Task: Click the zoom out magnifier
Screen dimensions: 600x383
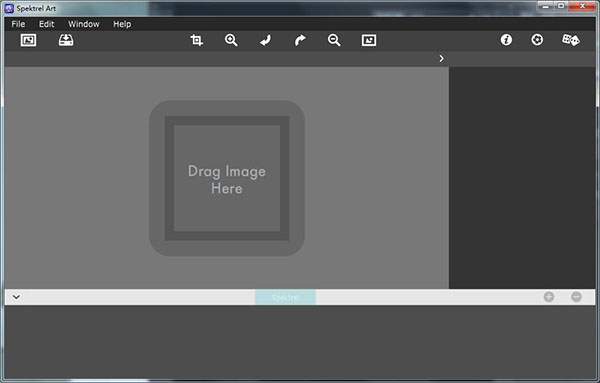Action: (334, 40)
